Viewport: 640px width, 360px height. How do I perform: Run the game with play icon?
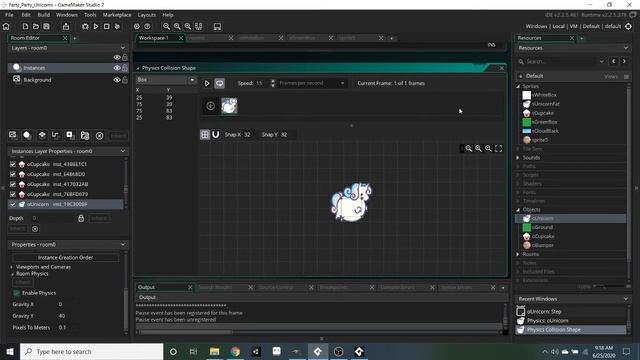pyautogui.click(x=96, y=27)
